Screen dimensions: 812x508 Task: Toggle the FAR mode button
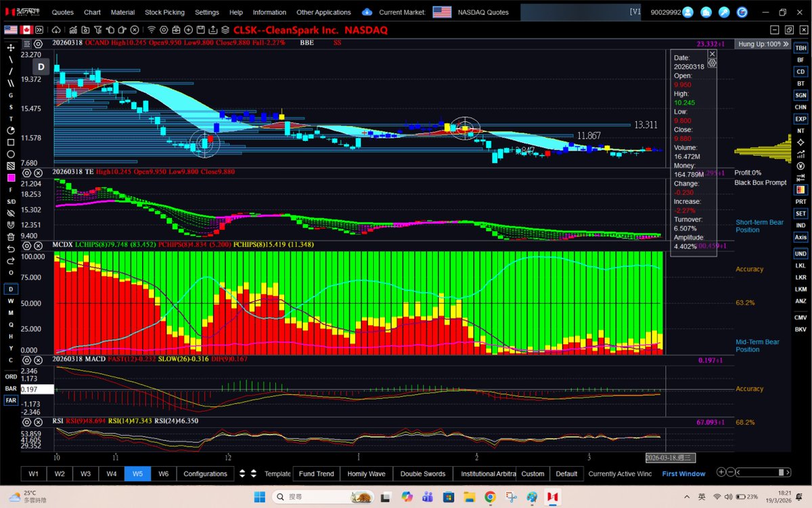(11, 400)
